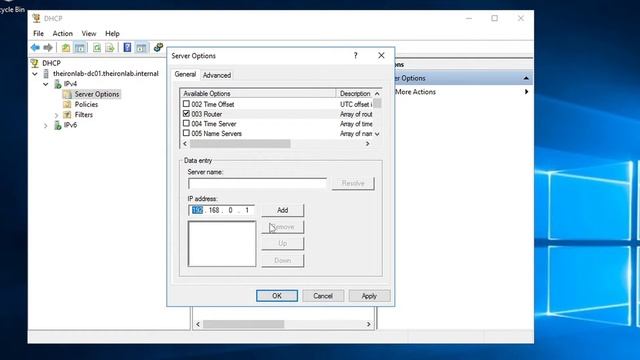
Task: Click the Refresh toolbar icon
Action: tap(97, 48)
